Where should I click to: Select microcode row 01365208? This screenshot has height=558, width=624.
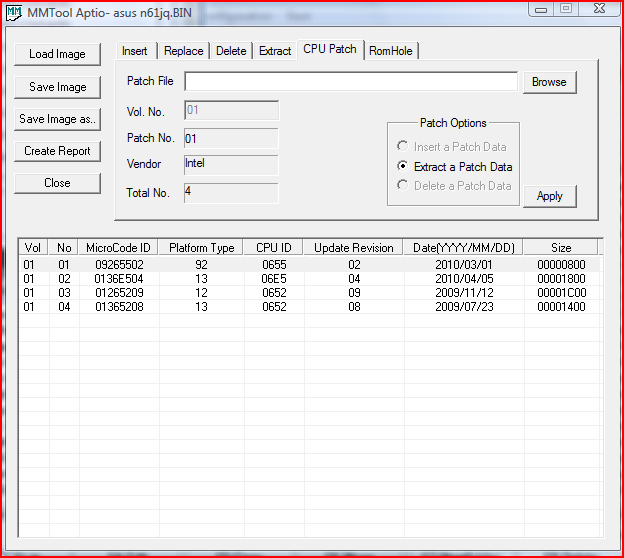point(310,306)
